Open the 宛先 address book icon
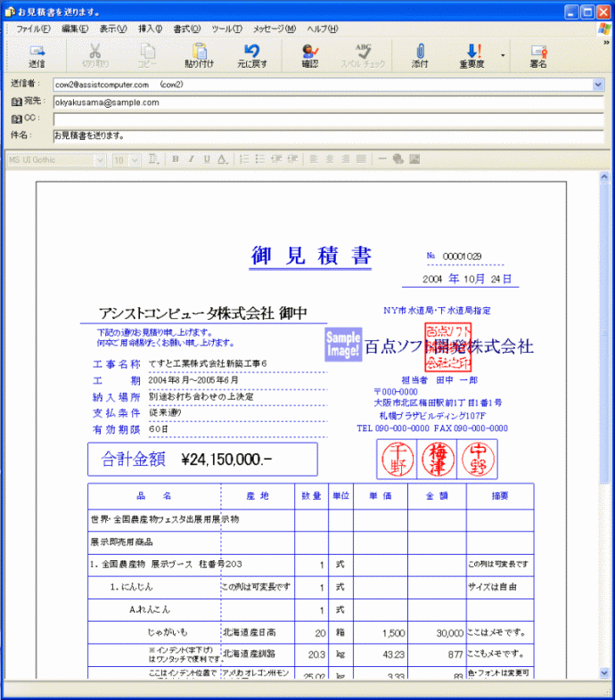Viewport: 615px width, 700px height. tap(17, 102)
